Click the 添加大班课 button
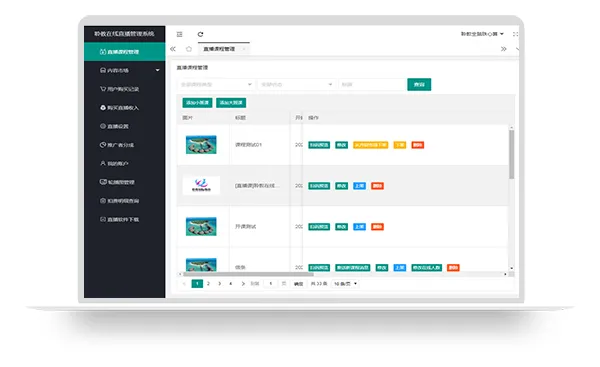 point(231,103)
